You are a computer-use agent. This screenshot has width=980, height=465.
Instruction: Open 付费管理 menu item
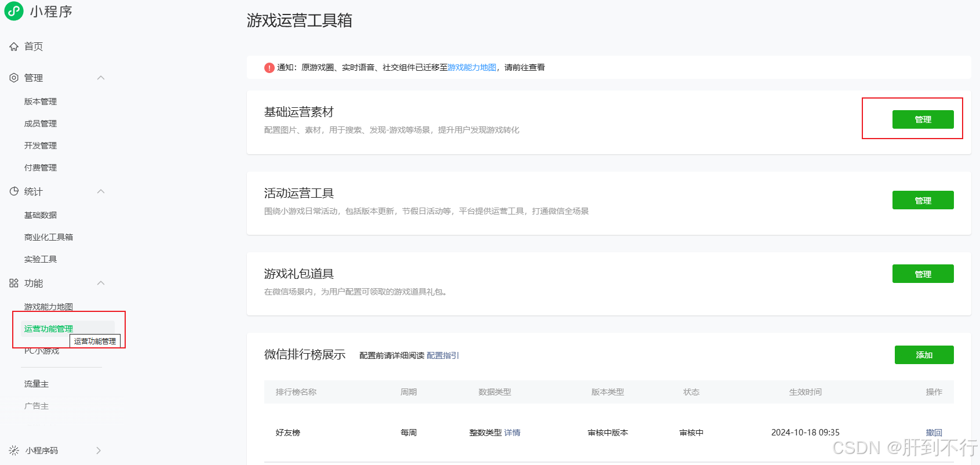click(41, 168)
